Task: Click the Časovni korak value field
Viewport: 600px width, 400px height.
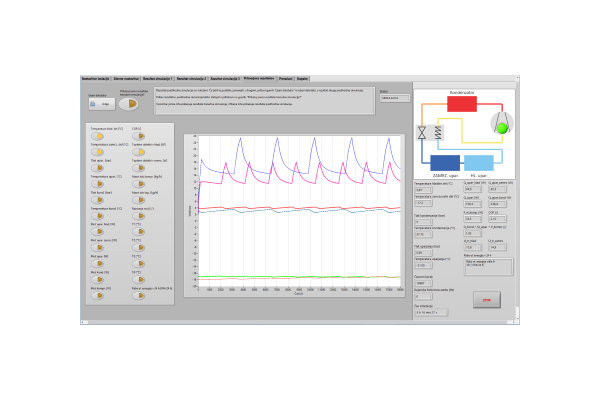Action: (x=425, y=283)
